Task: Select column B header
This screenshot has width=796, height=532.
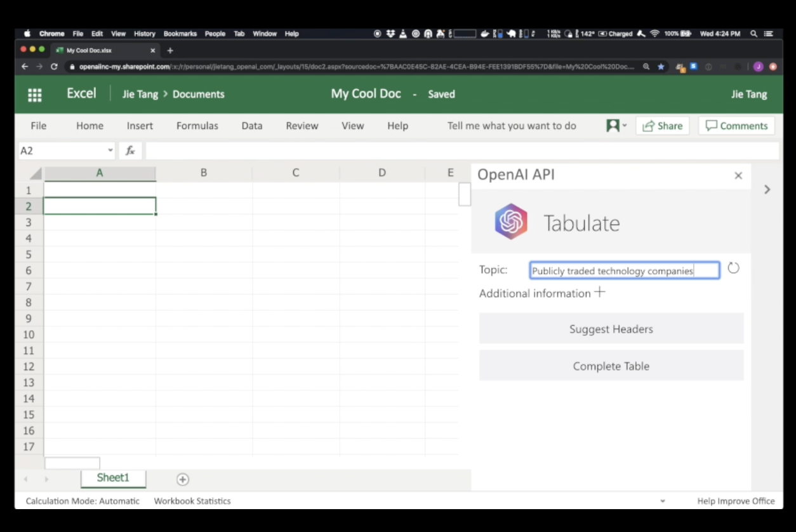Action: (204, 173)
